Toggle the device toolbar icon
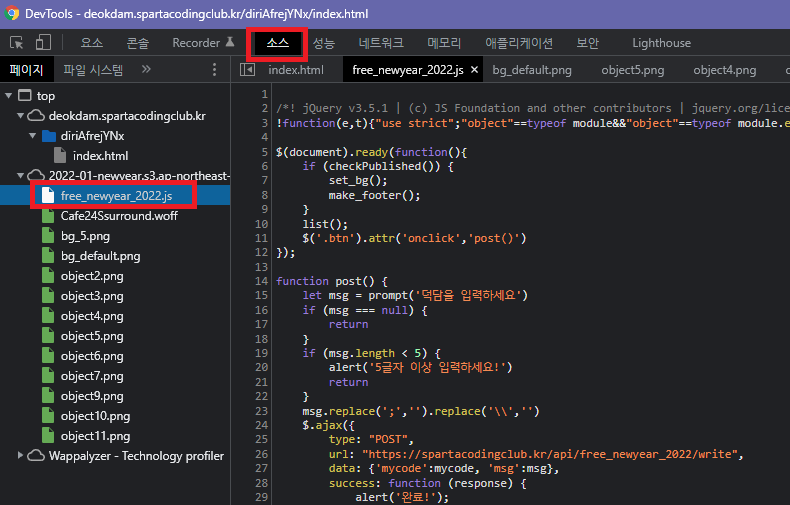Viewport: 790px width, 505px height. click(43, 42)
